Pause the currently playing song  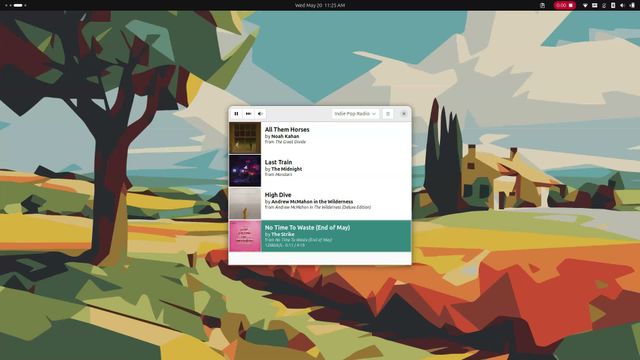coord(236,114)
